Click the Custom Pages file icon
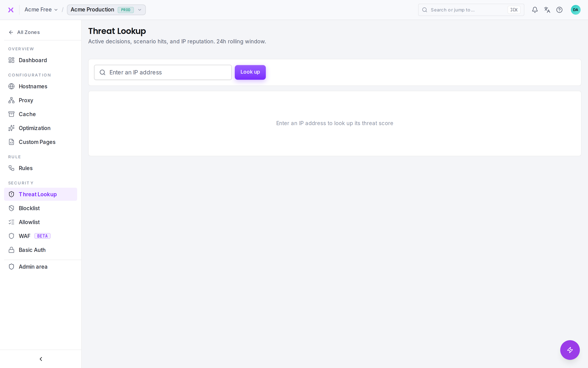This screenshot has width=588, height=368. click(x=11, y=142)
